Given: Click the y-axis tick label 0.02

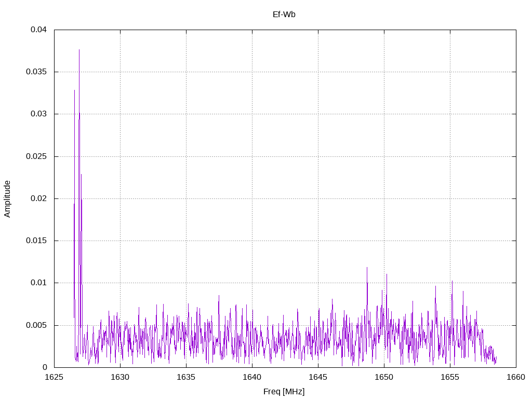Looking at the screenshot, I should pyautogui.click(x=38, y=198).
